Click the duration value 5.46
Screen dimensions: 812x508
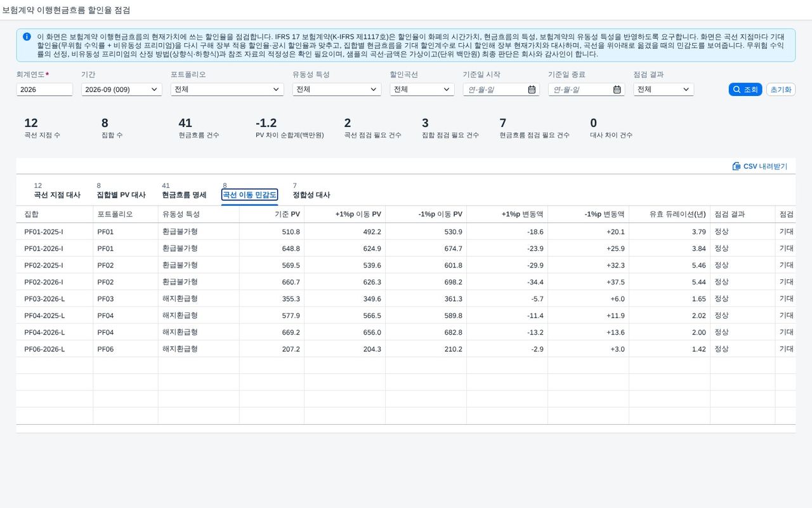click(699, 265)
